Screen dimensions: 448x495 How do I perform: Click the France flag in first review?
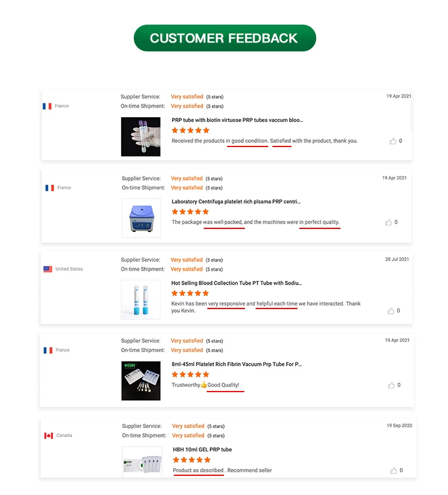click(x=47, y=106)
